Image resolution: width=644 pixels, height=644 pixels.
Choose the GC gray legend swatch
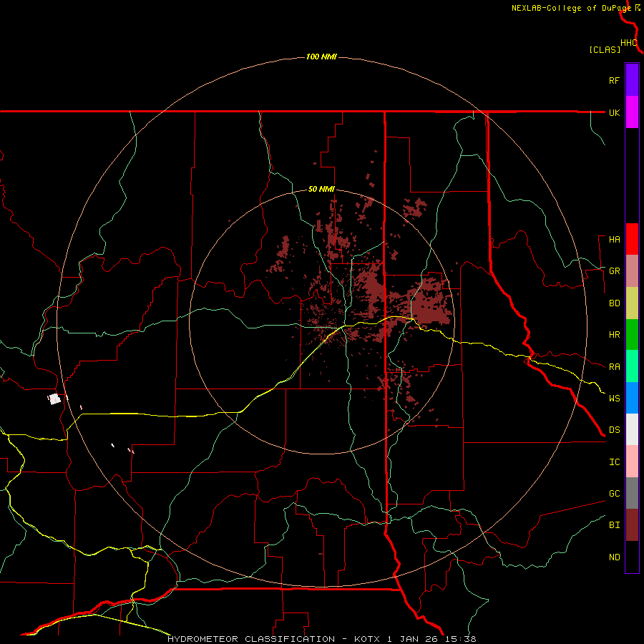click(632, 493)
